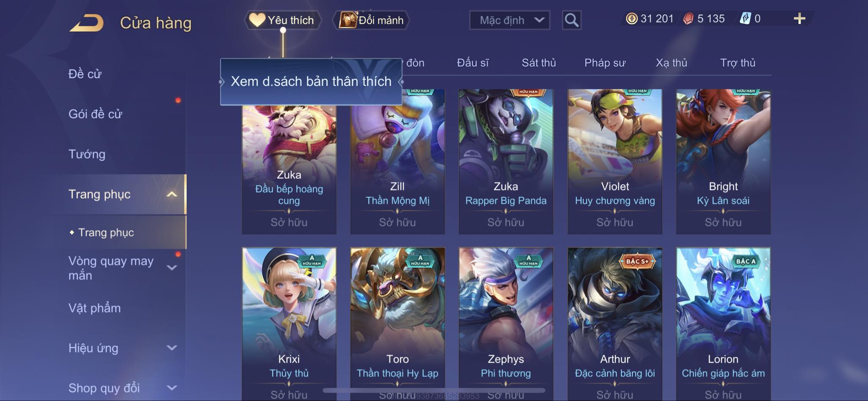The image size is (868, 401).
Task: Collapse the Trang phục sidebar section
Action: tap(172, 194)
